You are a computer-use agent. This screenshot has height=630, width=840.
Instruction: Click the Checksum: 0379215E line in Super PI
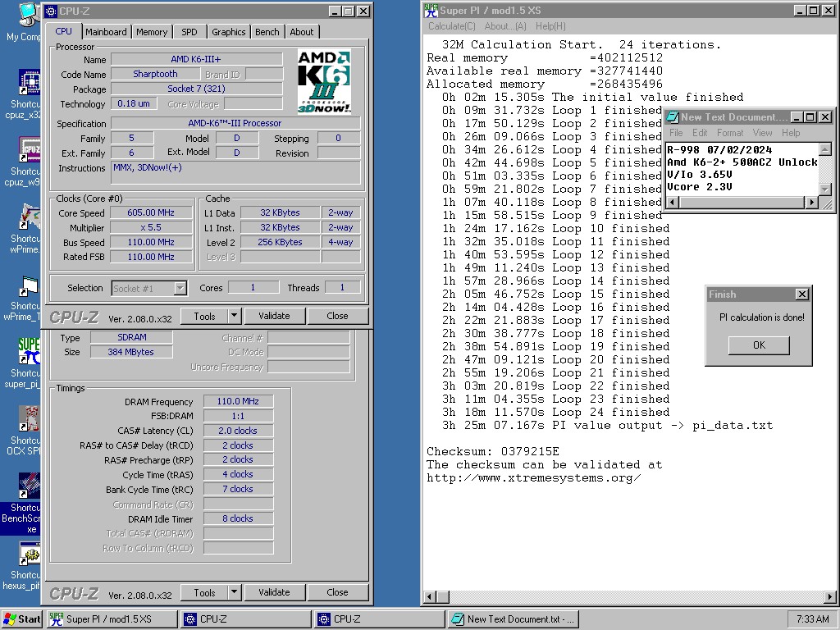(x=493, y=452)
